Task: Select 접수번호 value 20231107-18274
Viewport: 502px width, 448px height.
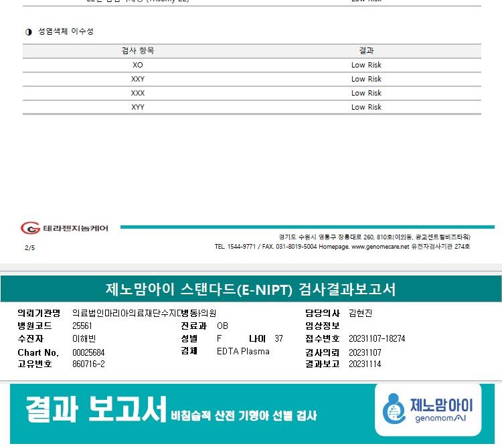Action: point(377,338)
